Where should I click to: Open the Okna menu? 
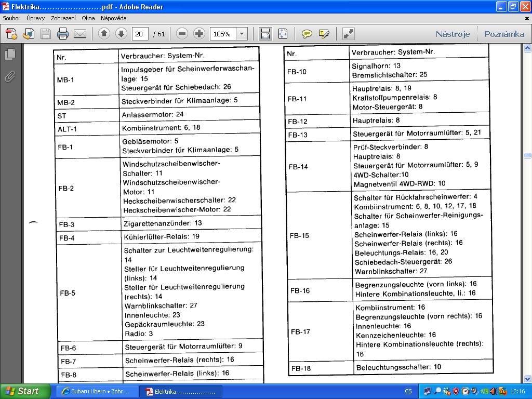88,18
